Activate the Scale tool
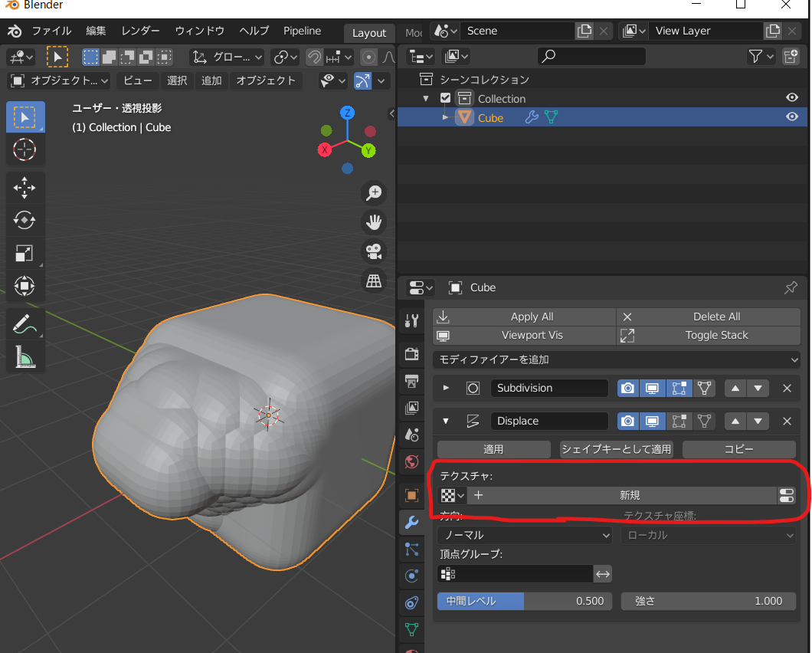 click(x=25, y=253)
